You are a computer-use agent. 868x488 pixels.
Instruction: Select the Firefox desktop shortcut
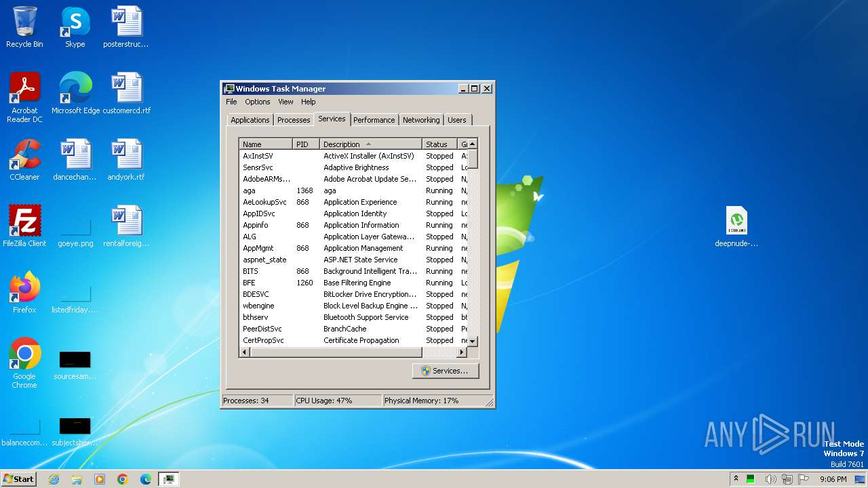[x=24, y=293]
